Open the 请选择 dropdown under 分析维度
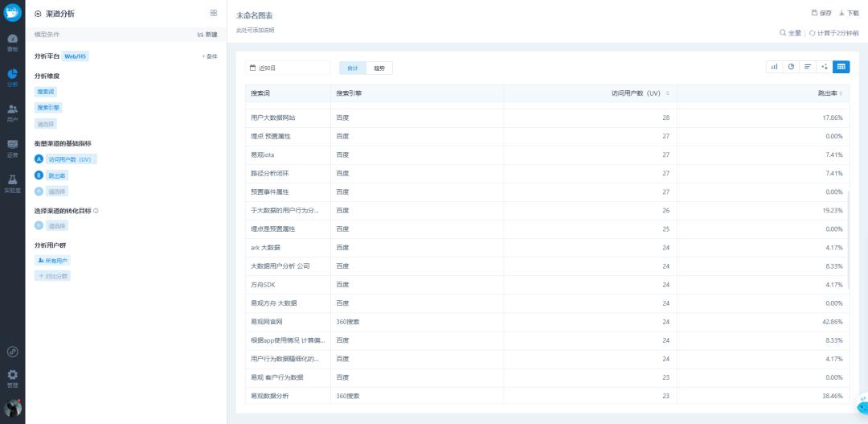 46,124
